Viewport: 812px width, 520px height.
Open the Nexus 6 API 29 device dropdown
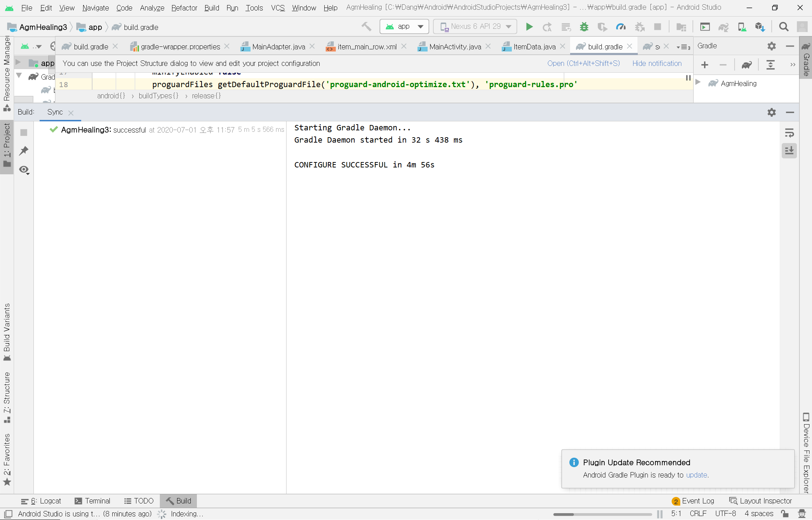(x=475, y=27)
